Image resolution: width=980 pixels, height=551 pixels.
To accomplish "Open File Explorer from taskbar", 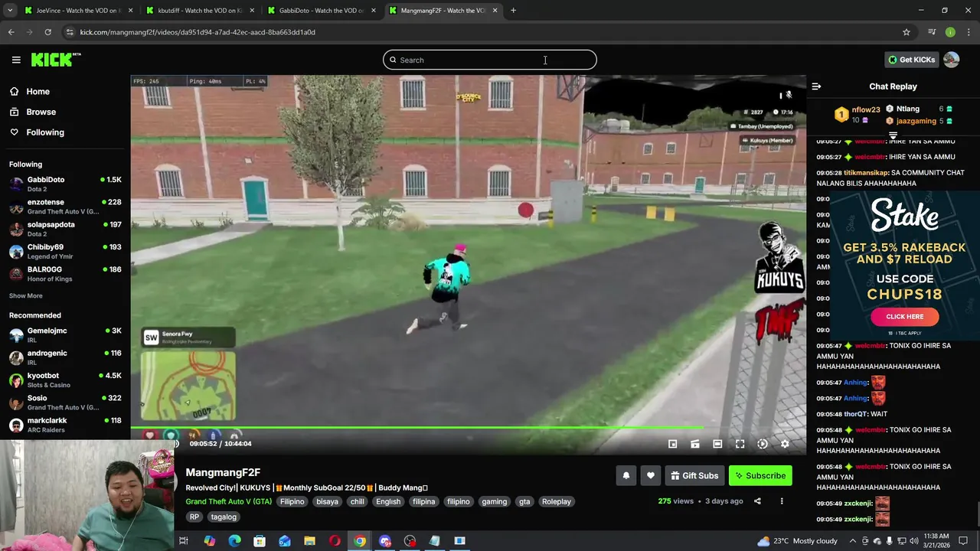I will 309,541.
